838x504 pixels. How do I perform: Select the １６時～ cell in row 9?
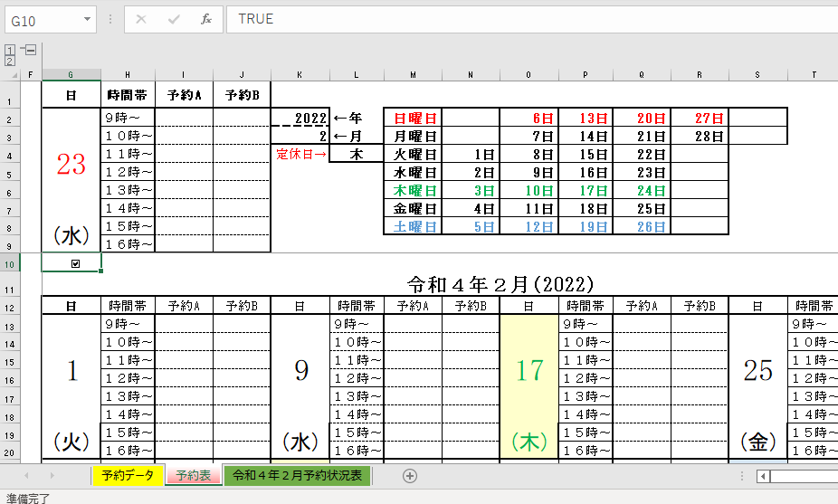[x=128, y=244]
